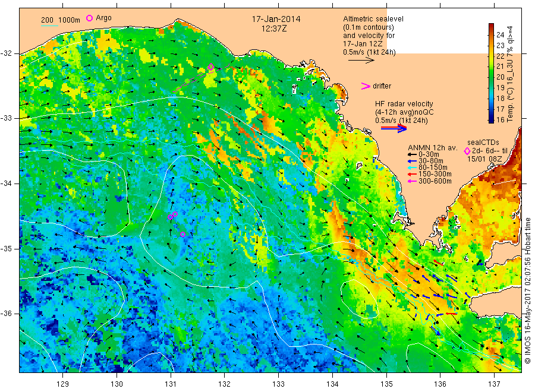This screenshot has height=392, width=535.
Task: Click the 'Altimetric sealevel' legend text
Action: (x=373, y=19)
